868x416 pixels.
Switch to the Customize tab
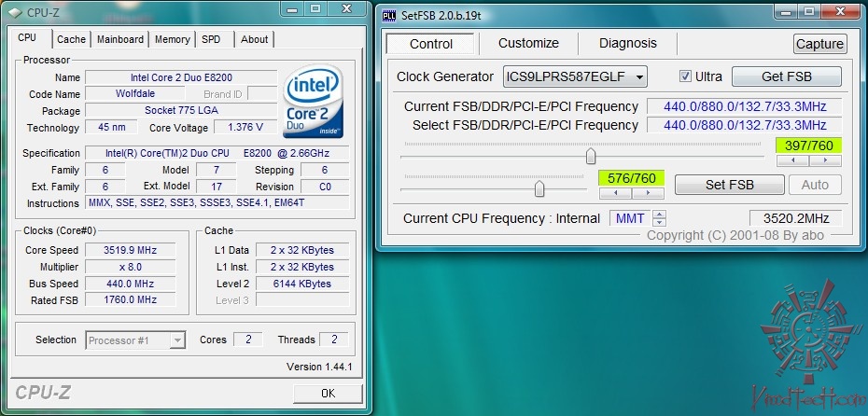528,43
